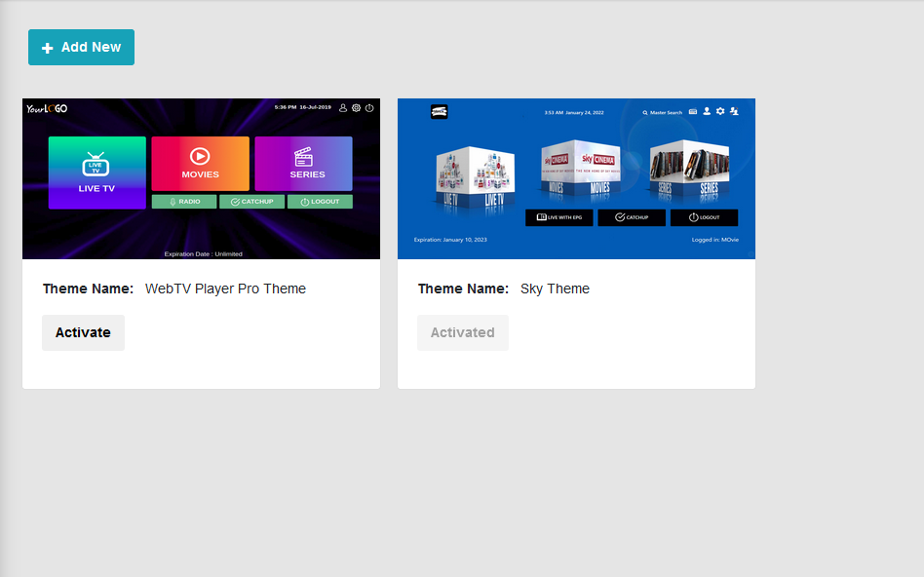Screen dimensions: 924x577
Task: Click the settings gear in WebTV preview
Action: [x=356, y=108]
